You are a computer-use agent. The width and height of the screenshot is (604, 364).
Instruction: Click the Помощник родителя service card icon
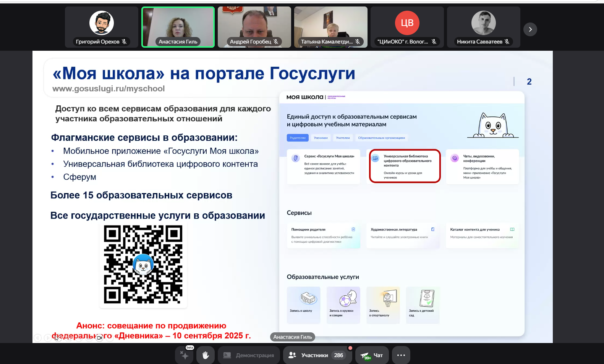tap(353, 229)
